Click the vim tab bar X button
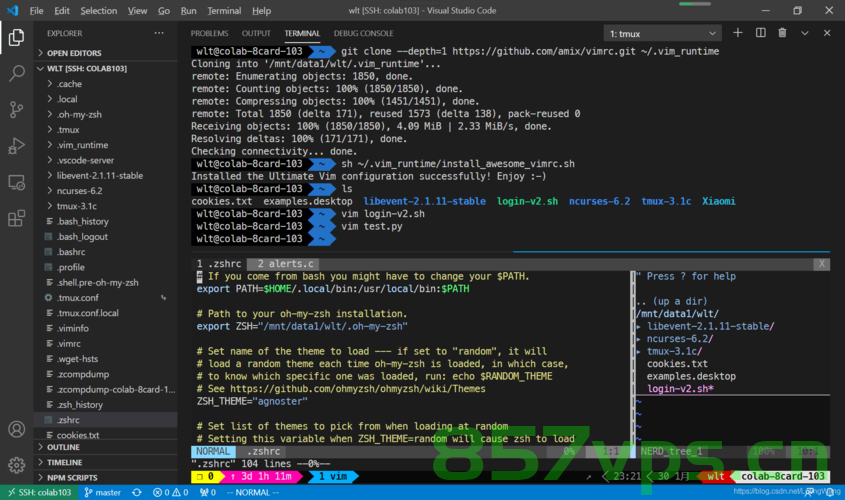 [x=821, y=264]
